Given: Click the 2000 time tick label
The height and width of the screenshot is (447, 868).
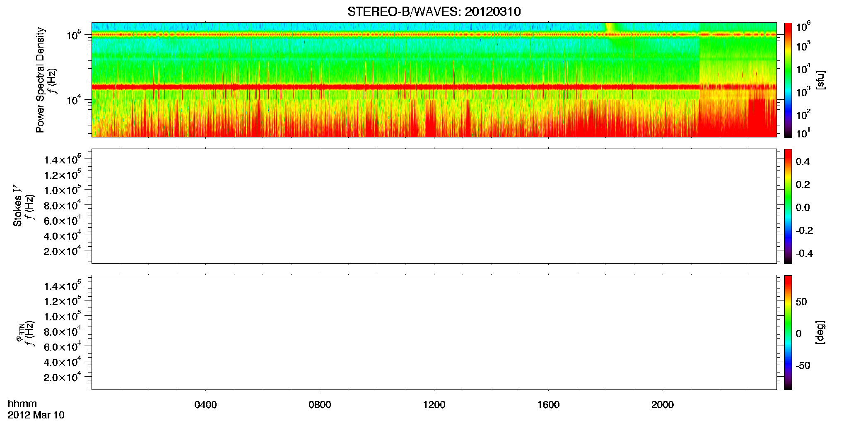Looking at the screenshot, I should pyautogui.click(x=662, y=405).
